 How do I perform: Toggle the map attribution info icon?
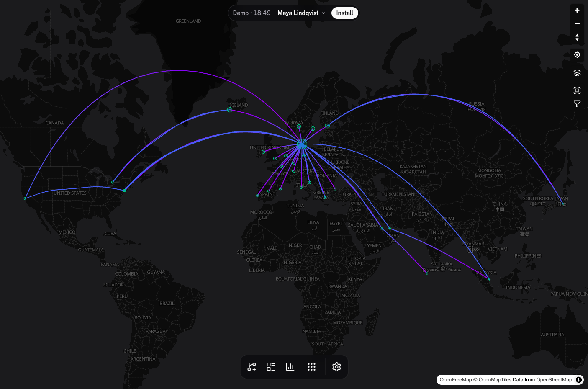tap(579, 380)
